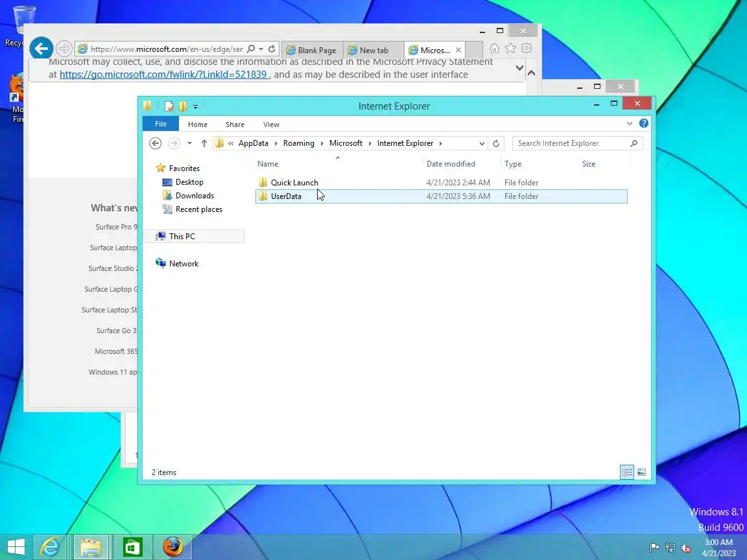Click the New folder quick access icon

pyautogui.click(x=184, y=106)
